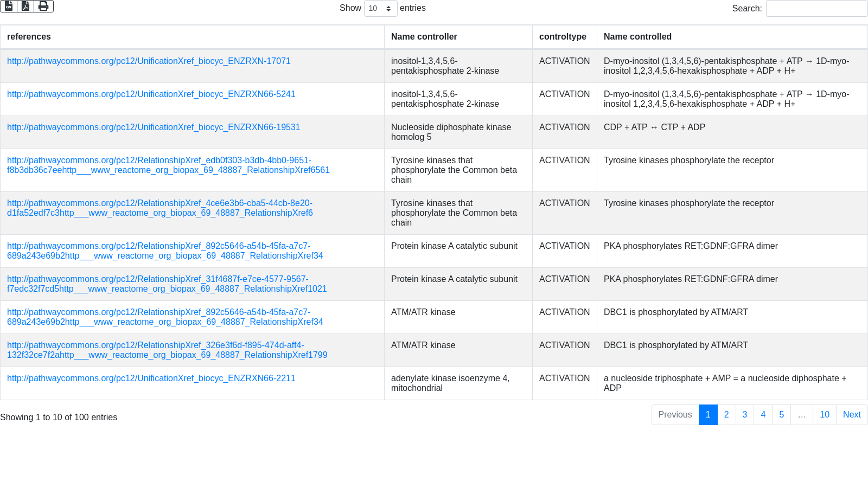Click the Next pagination button
The height and width of the screenshot is (488, 868).
pyautogui.click(x=852, y=415)
